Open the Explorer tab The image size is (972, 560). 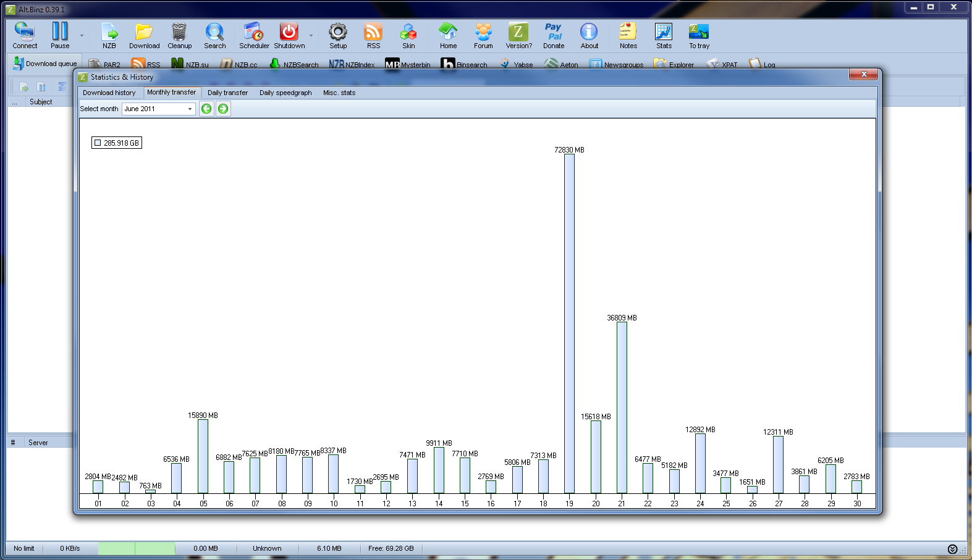(x=674, y=64)
